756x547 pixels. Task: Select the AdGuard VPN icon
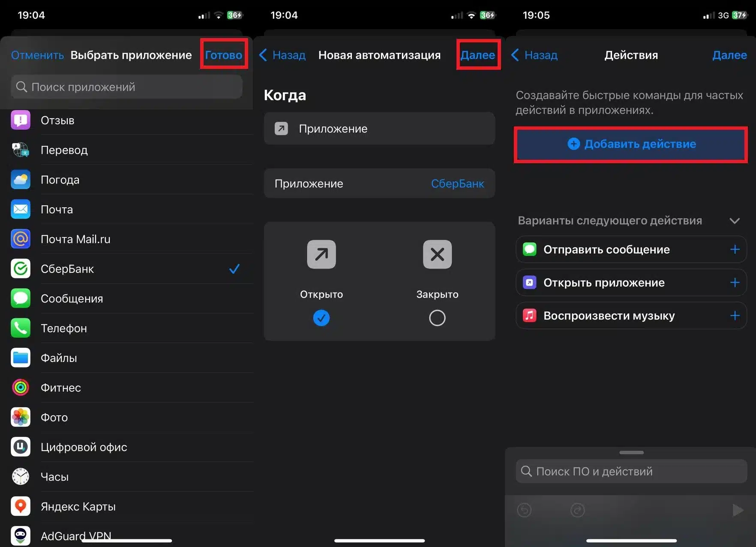20,535
